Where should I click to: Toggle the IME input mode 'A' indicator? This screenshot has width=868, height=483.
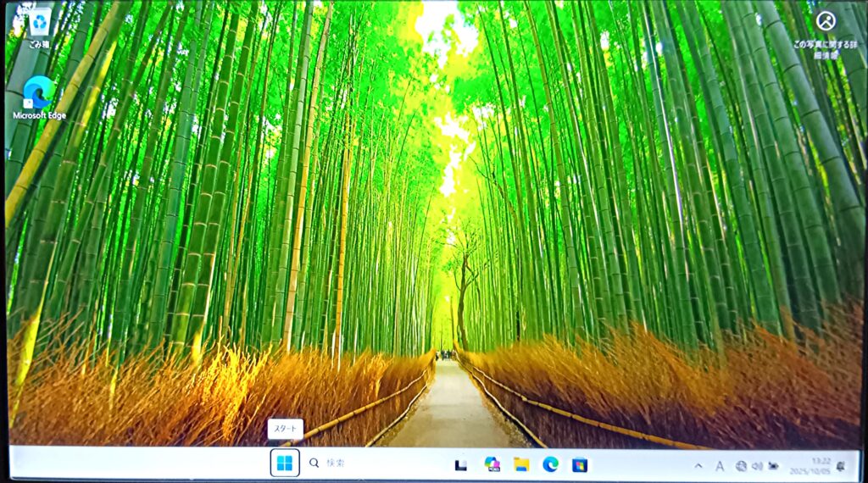coord(720,465)
